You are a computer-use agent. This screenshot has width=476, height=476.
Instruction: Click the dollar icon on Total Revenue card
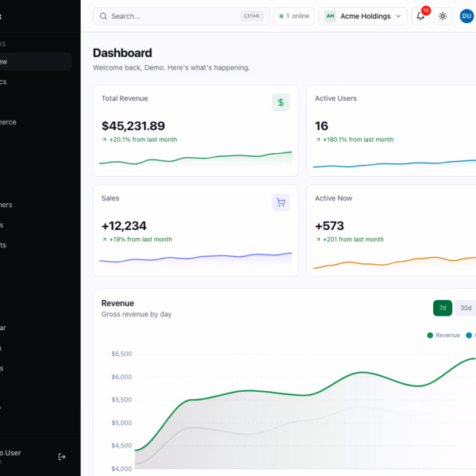281,102
